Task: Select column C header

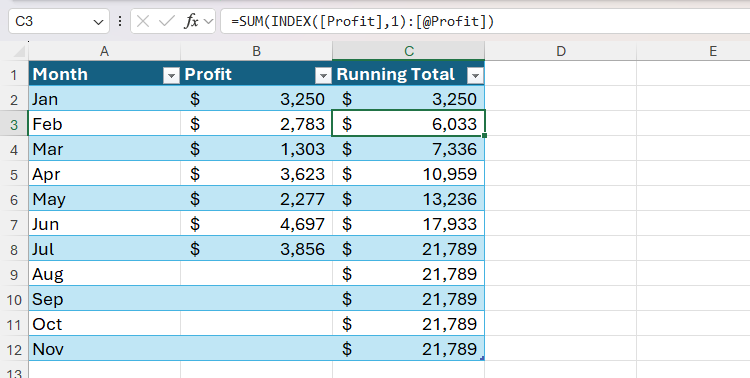Action: (x=408, y=51)
